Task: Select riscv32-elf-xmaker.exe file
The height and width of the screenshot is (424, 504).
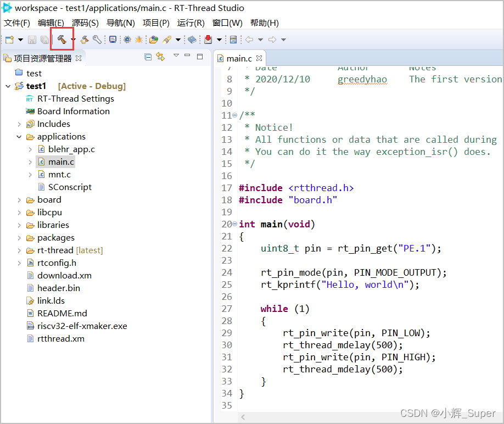Action: pos(77,326)
